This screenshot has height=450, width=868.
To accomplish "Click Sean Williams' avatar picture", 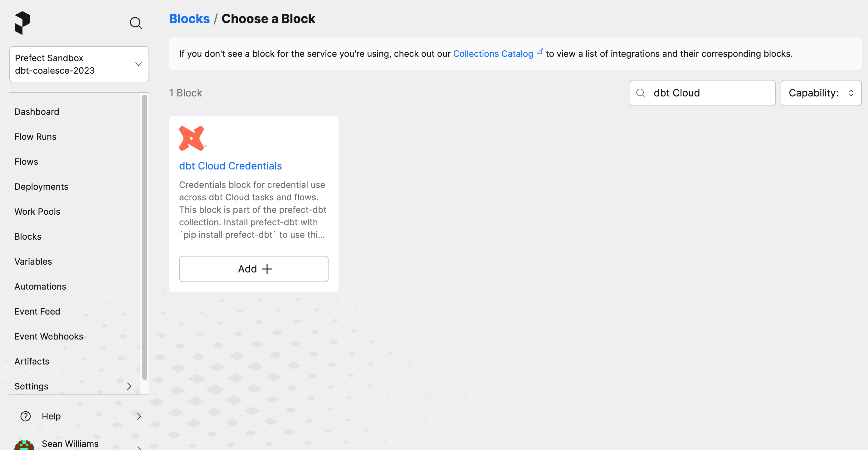I will click(24, 445).
